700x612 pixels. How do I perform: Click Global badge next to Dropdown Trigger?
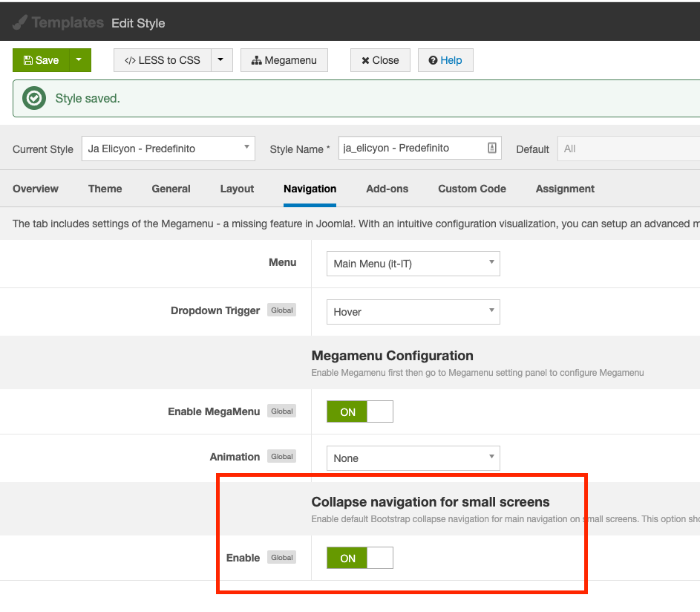(x=281, y=310)
